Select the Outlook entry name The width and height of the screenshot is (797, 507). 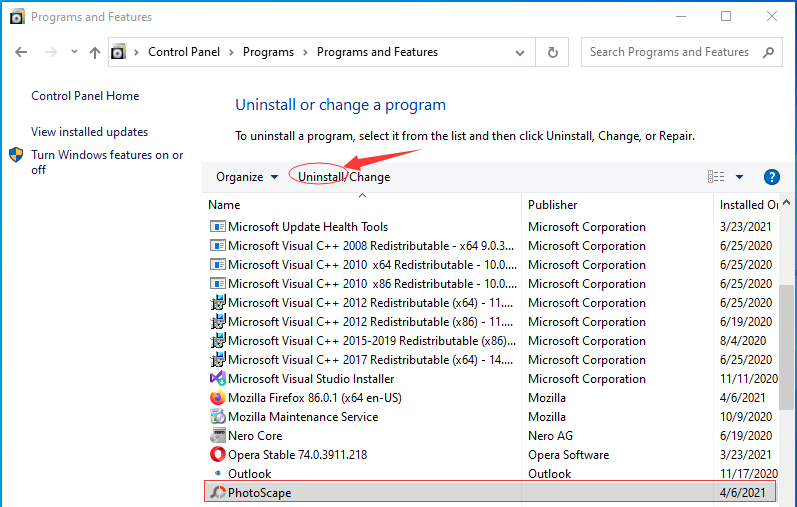point(250,473)
